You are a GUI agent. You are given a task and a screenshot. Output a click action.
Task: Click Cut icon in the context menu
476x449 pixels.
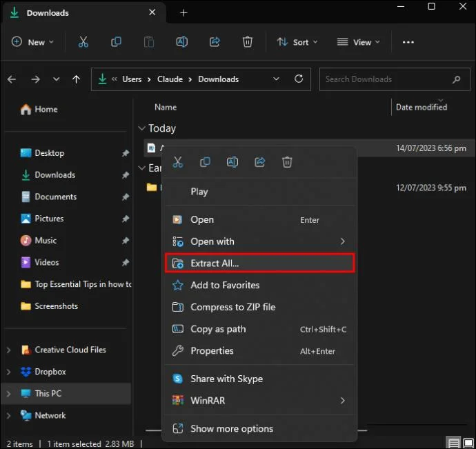click(x=178, y=162)
